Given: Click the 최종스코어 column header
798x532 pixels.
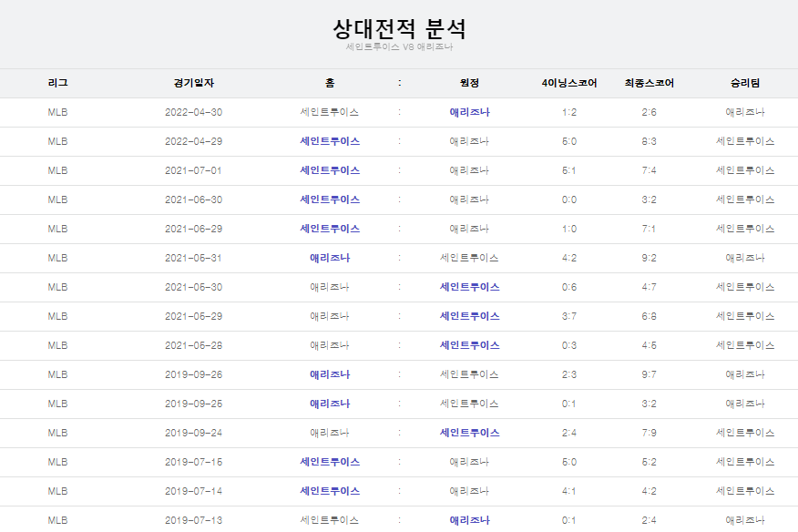Looking at the screenshot, I should 649,83.
